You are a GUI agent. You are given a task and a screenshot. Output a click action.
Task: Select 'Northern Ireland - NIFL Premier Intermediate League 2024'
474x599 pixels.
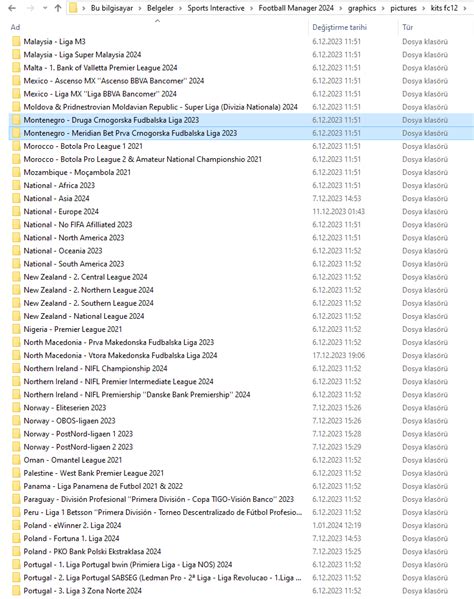click(118, 381)
